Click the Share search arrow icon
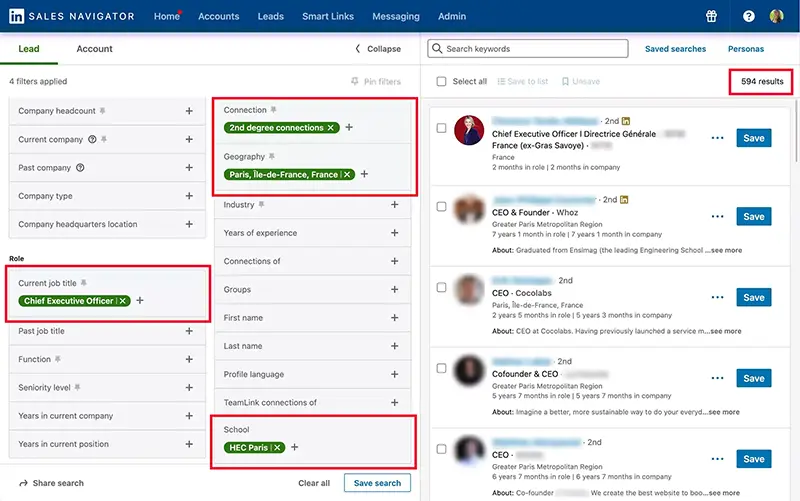 tap(23, 483)
